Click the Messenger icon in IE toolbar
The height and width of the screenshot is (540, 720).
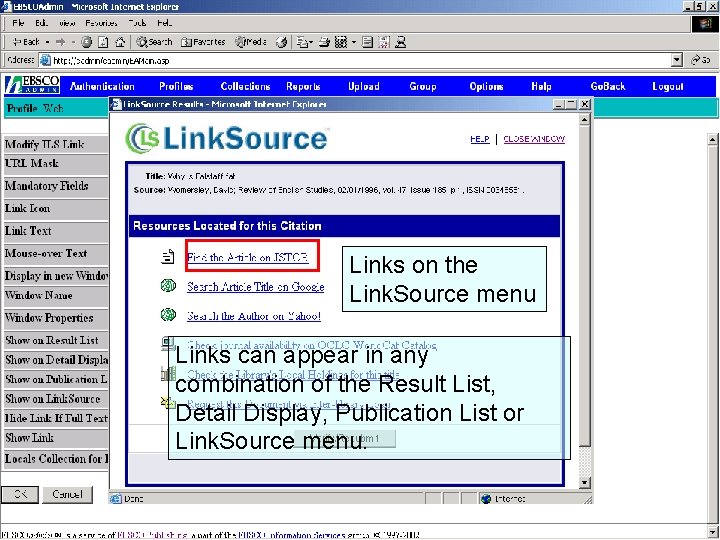[x=400, y=42]
